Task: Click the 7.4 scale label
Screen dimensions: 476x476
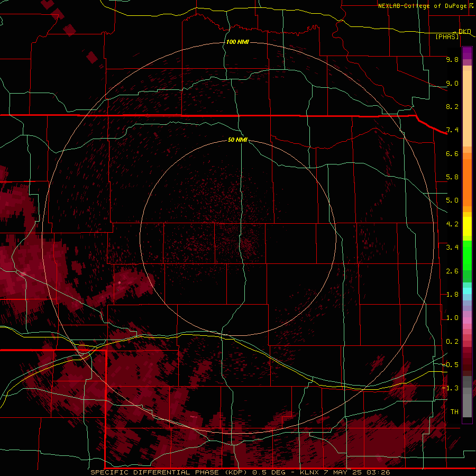Action: tap(452, 130)
